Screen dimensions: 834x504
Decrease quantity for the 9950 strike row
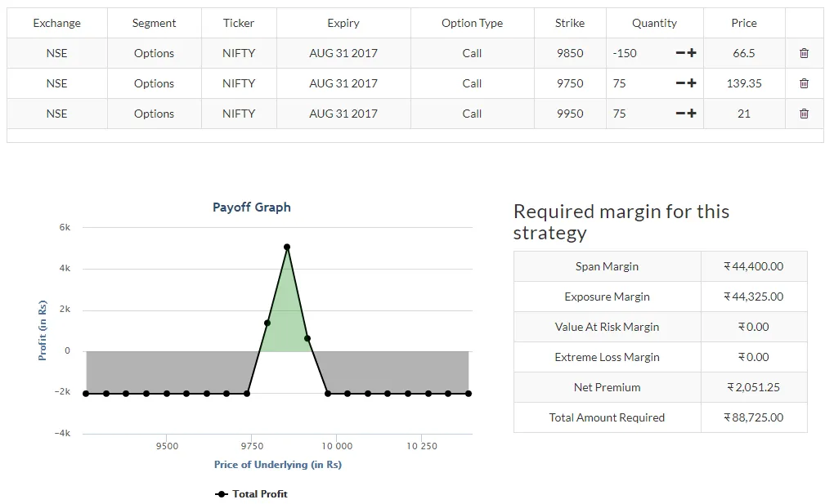[x=681, y=114]
